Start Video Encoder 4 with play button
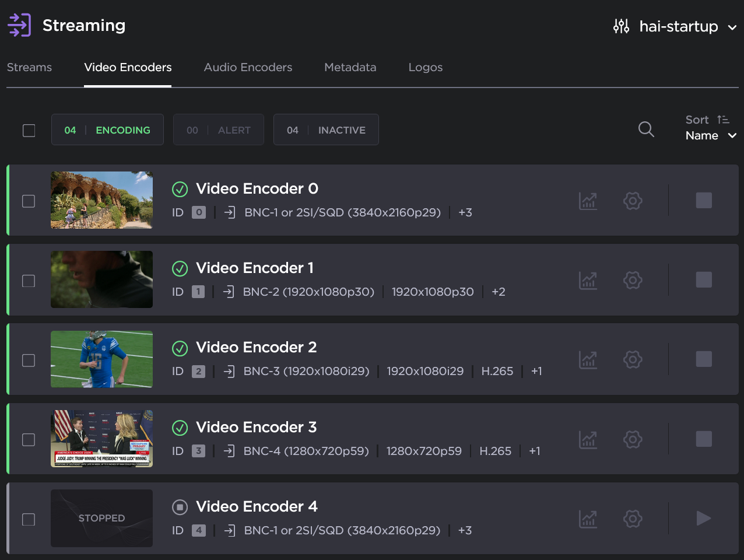The width and height of the screenshot is (744, 560). (704, 518)
